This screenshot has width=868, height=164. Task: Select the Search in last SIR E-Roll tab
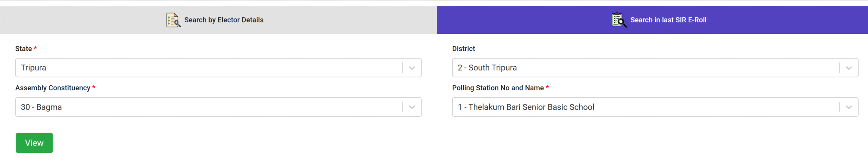point(668,20)
